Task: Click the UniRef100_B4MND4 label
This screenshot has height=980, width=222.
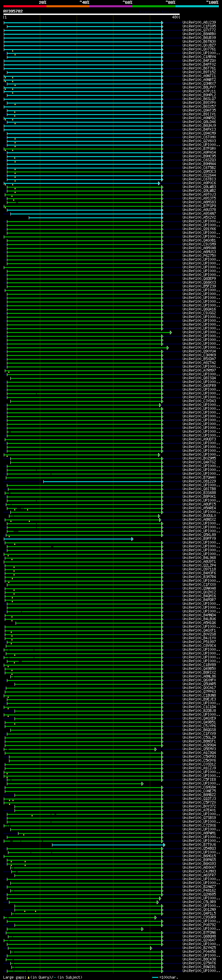Action: (x=199, y=615)
